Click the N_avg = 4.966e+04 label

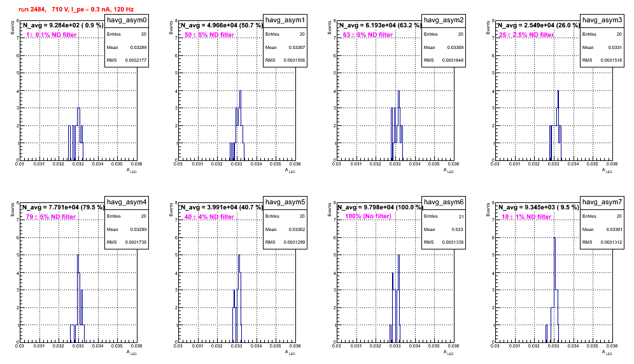tap(222, 25)
